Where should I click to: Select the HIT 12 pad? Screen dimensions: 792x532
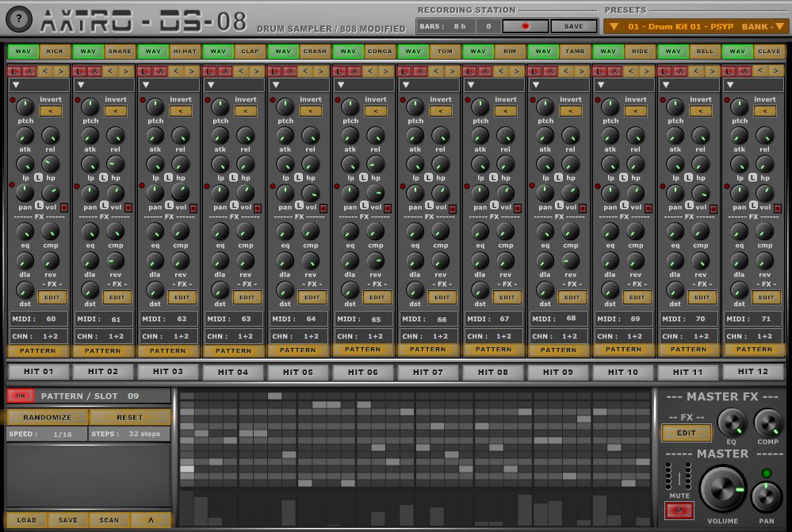point(752,370)
